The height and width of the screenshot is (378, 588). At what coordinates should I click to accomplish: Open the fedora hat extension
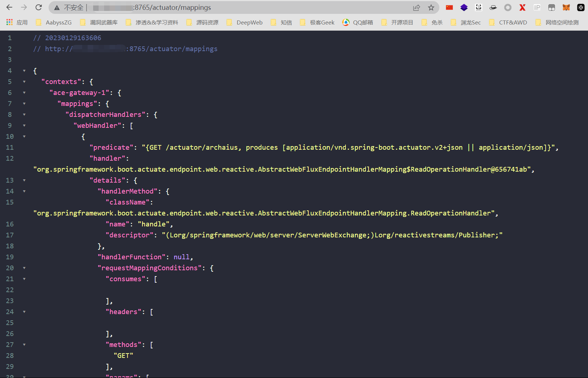pyautogui.click(x=493, y=8)
